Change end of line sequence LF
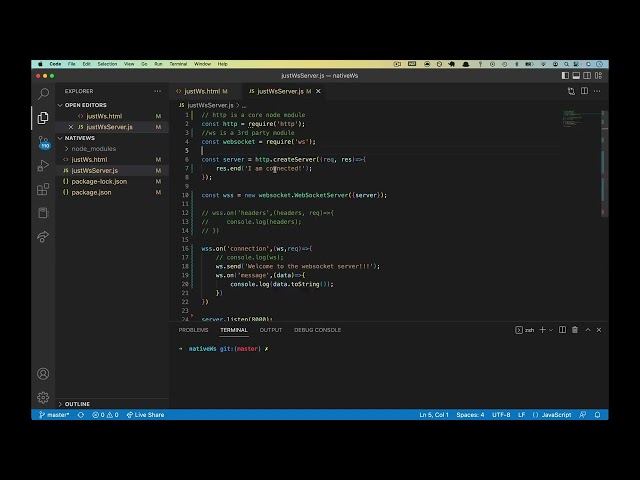Viewport: 640px width, 480px height. point(522,415)
